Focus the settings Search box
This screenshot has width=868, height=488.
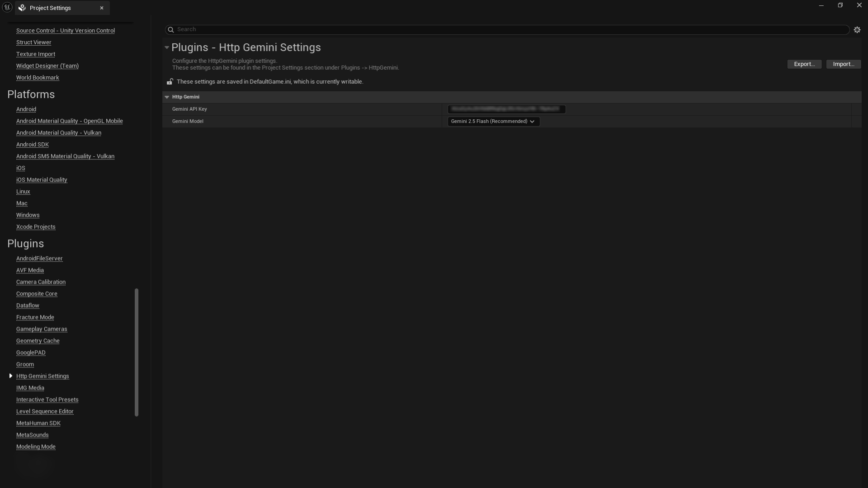pyautogui.click(x=507, y=30)
